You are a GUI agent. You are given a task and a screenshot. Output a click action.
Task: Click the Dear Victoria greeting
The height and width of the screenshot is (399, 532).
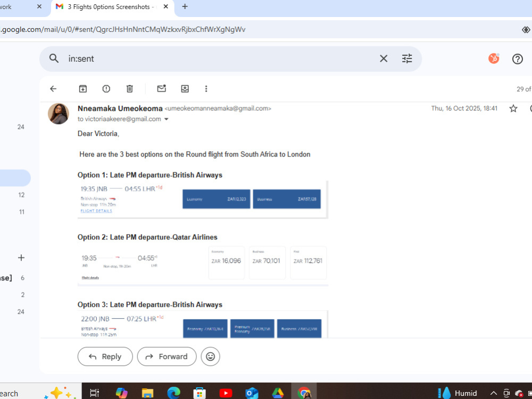point(98,134)
